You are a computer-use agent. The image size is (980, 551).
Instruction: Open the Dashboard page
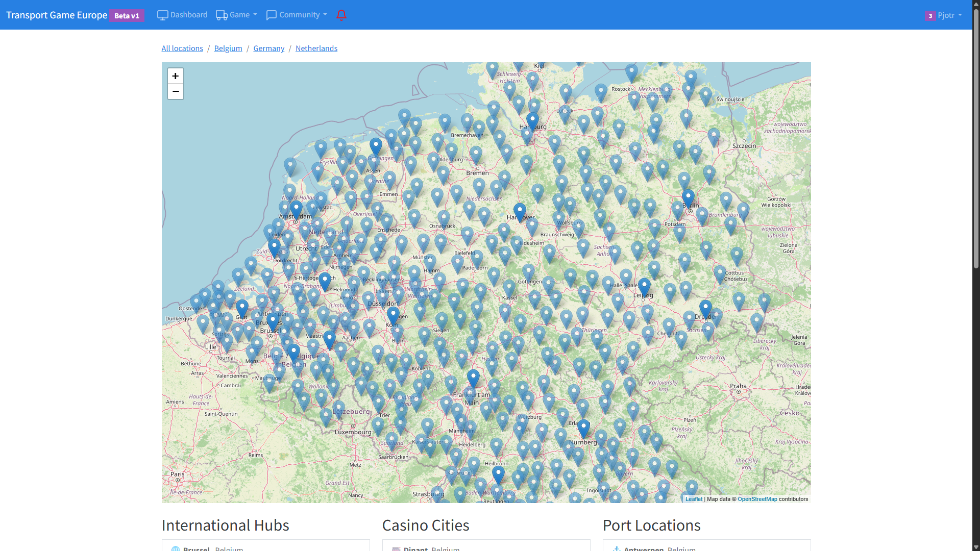tap(182, 15)
